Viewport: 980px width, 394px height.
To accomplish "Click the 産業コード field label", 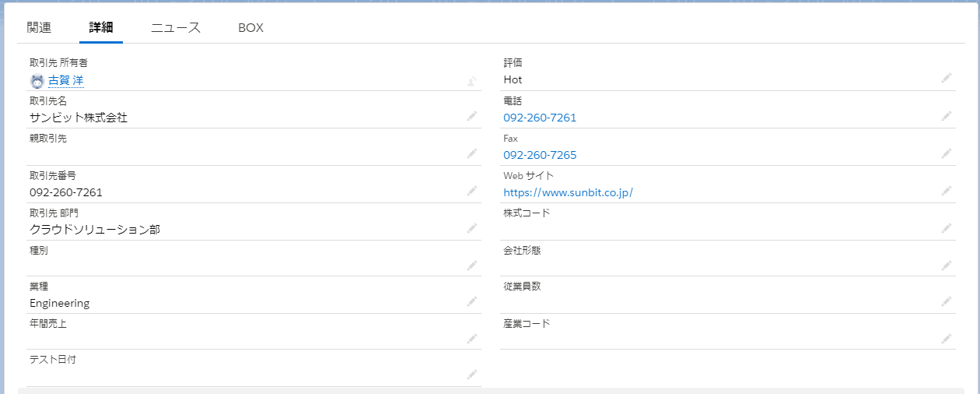I will click(x=527, y=324).
